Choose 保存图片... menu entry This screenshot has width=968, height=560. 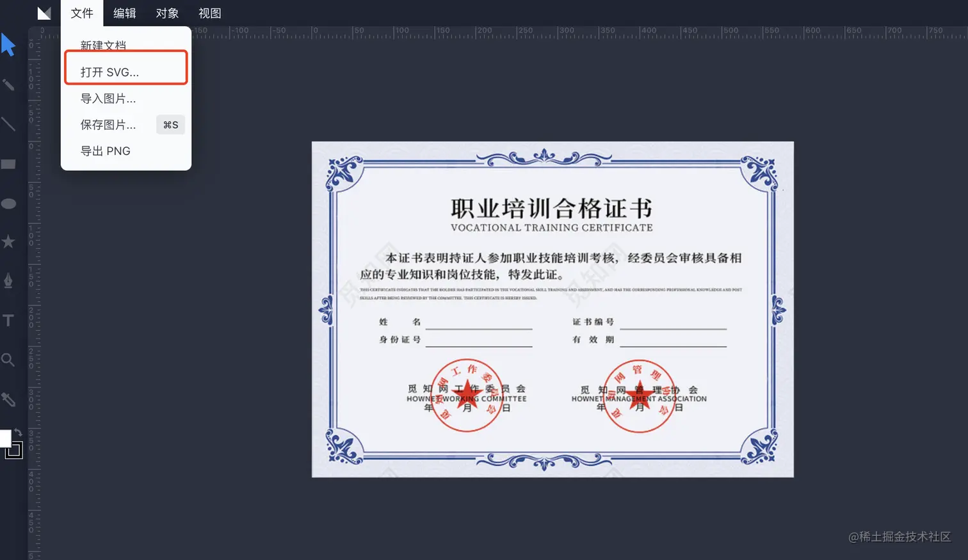(126, 124)
